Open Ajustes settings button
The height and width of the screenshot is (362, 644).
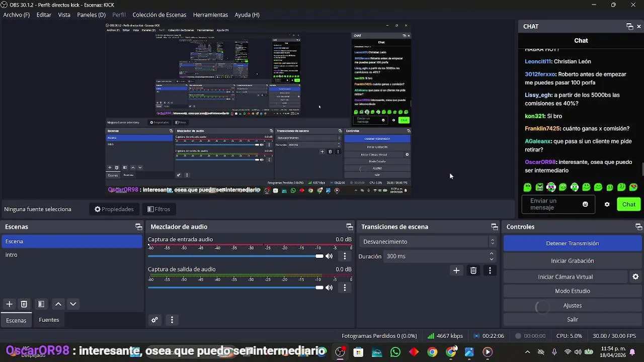tap(573, 305)
